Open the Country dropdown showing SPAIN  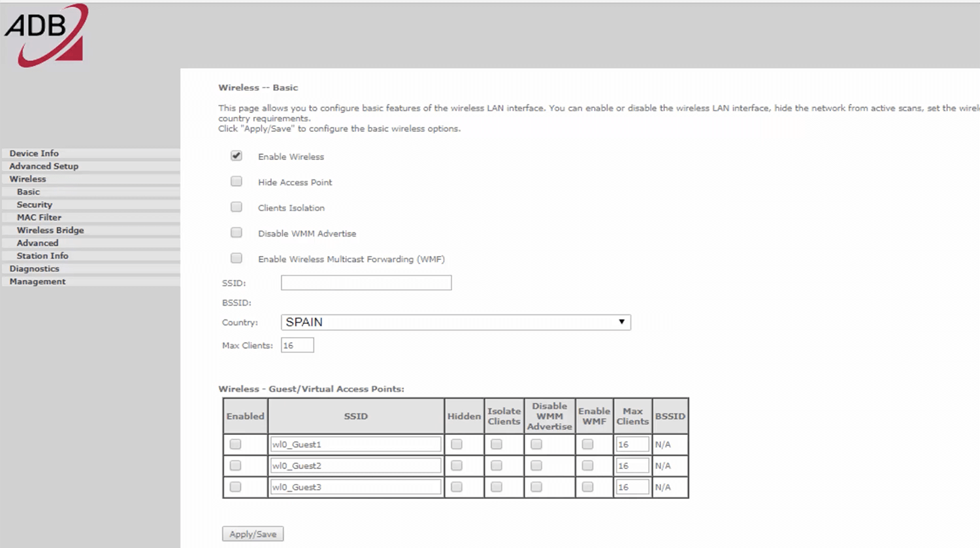[x=455, y=322]
